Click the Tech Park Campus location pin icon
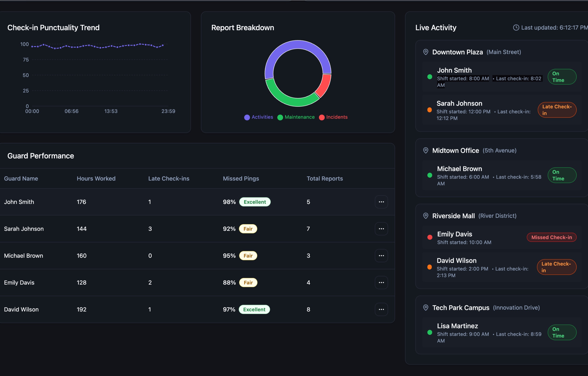Screen dimensions: 588x376 [425, 308]
